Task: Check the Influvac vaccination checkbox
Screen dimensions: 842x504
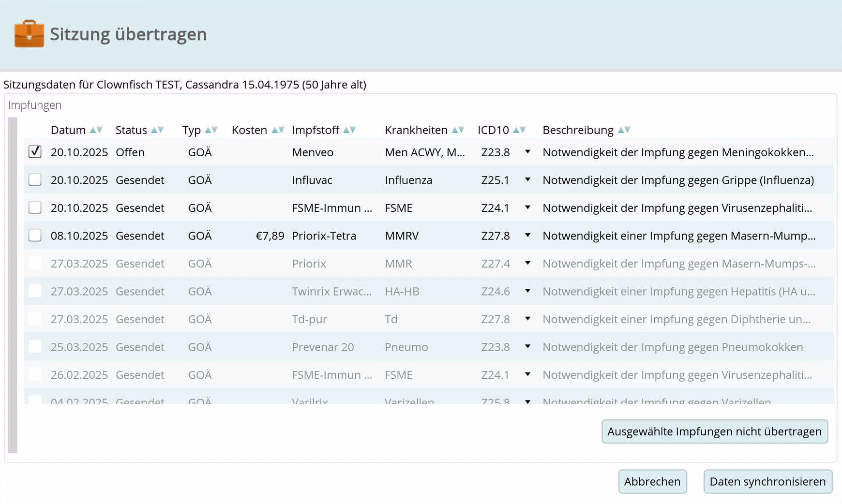Action: pyautogui.click(x=35, y=180)
